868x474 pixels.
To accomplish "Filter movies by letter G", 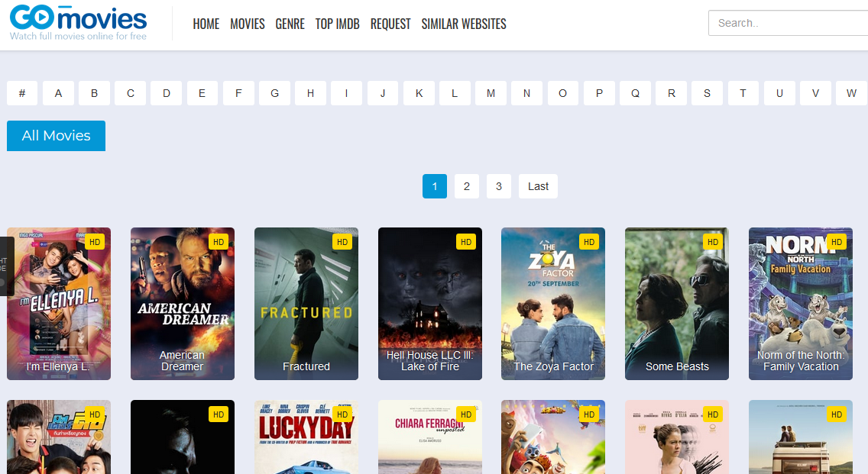I will 274,93.
